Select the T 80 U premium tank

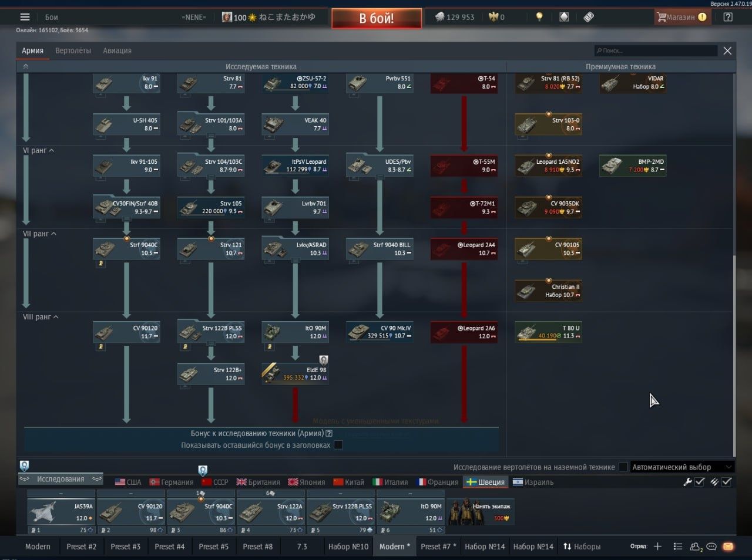tap(549, 332)
